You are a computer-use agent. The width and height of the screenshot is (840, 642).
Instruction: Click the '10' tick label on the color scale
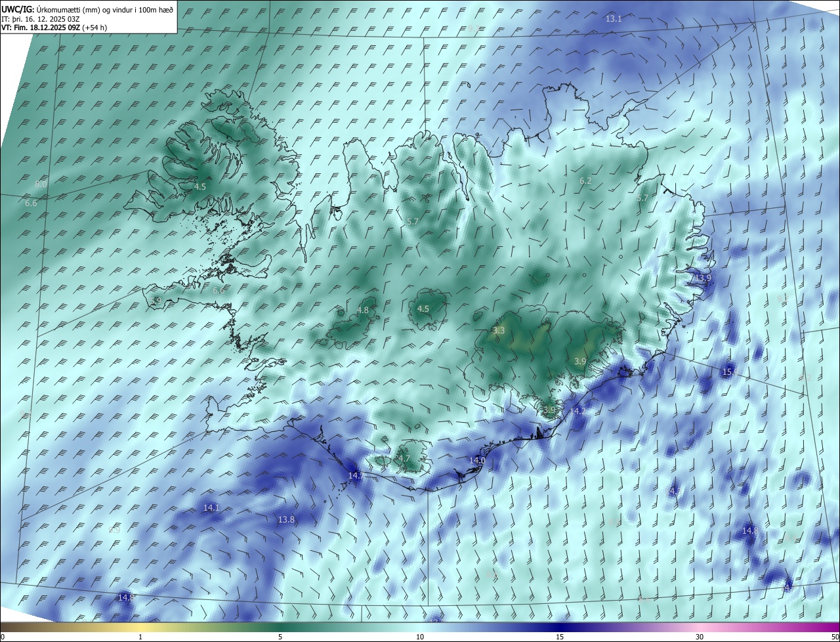pyautogui.click(x=420, y=637)
